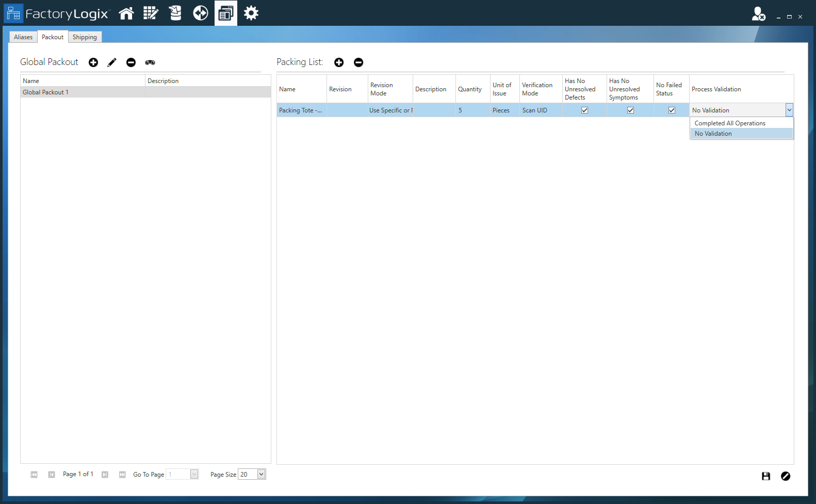816x504 pixels.
Task: Disable the No Failed Status checkbox
Action: coord(672,110)
